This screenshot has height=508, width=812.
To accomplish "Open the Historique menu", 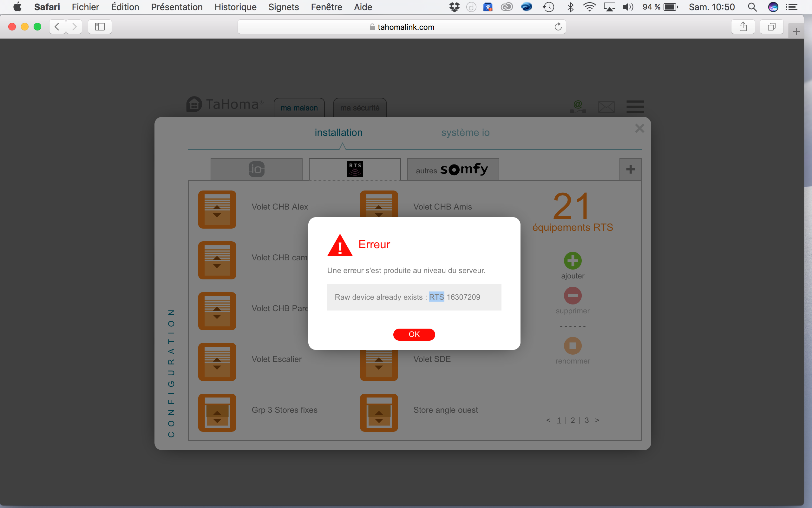I will click(235, 7).
